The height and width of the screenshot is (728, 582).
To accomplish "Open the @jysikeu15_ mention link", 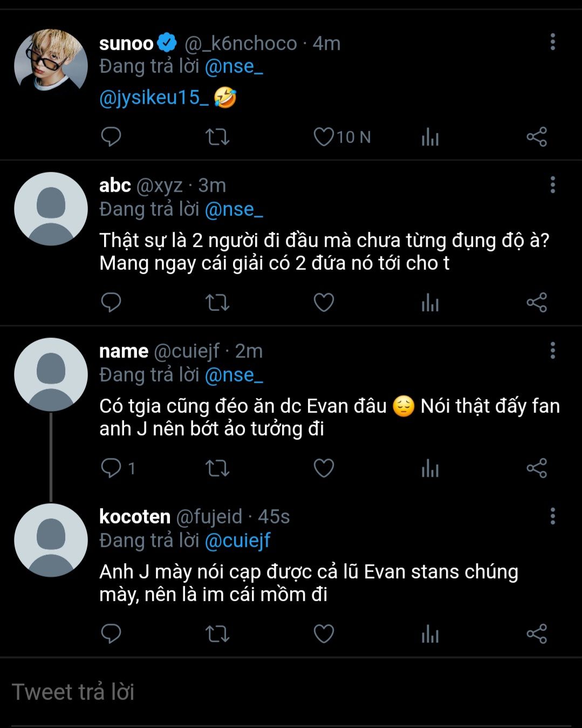I will (154, 98).
